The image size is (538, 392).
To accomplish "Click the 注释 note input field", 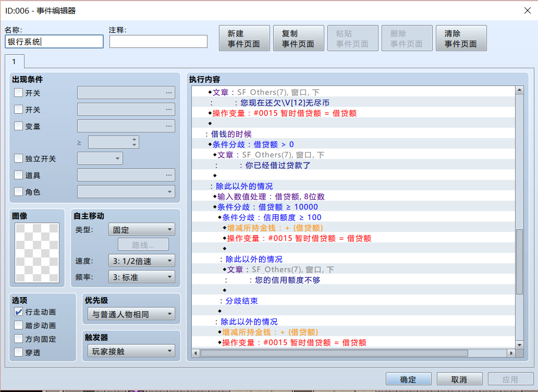I will (158, 42).
